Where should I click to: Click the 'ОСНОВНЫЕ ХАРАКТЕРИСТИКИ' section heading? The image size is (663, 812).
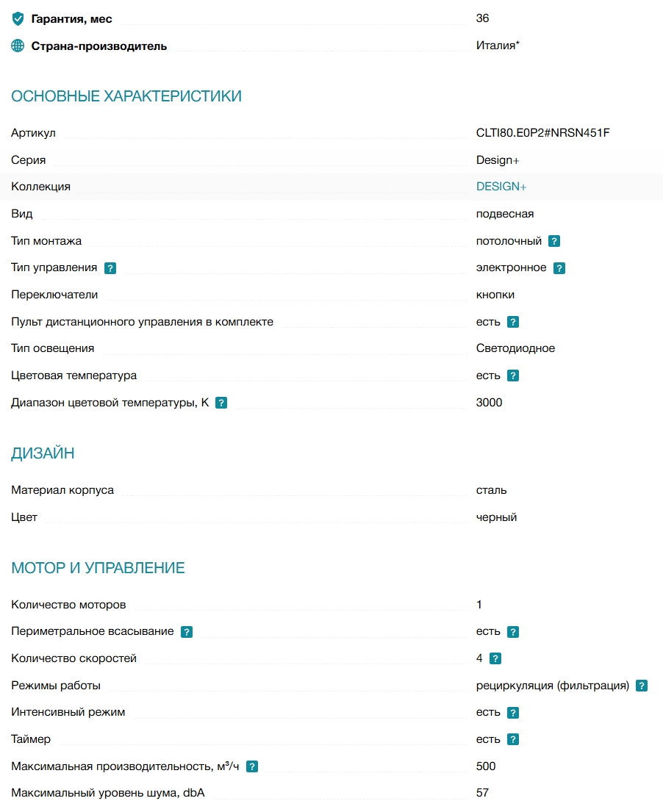126,96
